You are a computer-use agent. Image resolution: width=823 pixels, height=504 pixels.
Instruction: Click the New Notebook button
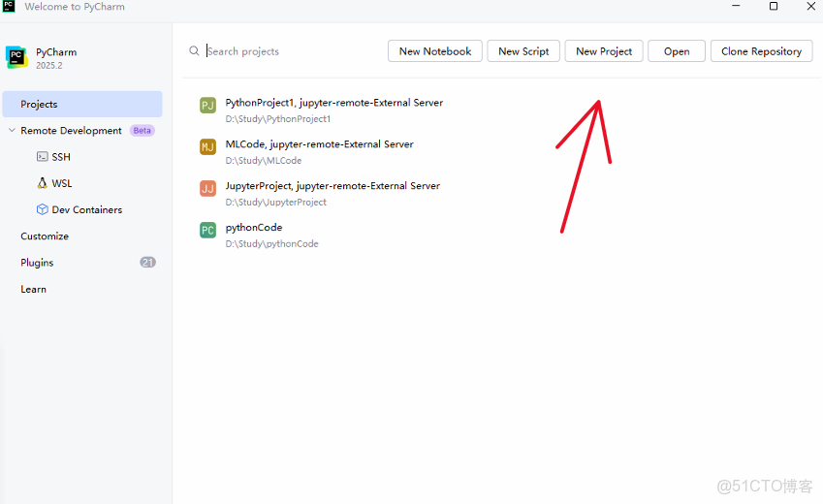pyautogui.click(x=435, y=51)
